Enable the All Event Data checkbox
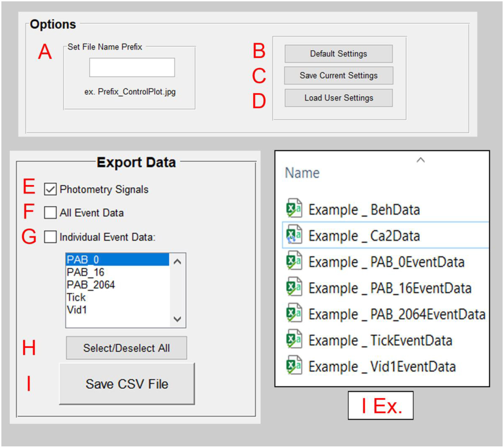 pos(50,213)
